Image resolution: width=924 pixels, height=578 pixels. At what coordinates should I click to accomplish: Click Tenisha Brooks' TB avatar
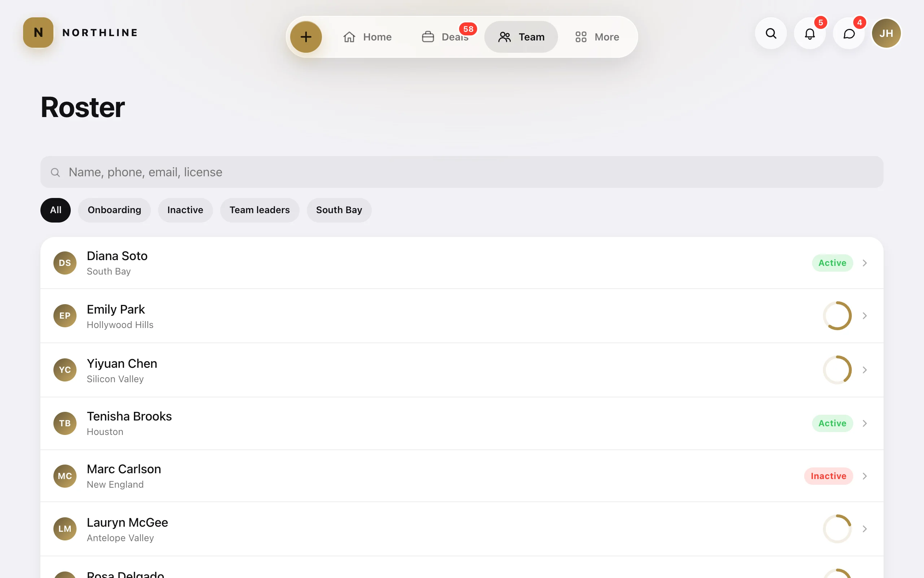65,423
